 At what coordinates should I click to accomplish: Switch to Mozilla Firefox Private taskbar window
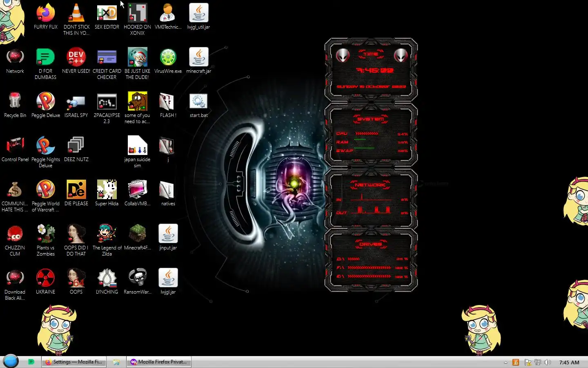159,362
